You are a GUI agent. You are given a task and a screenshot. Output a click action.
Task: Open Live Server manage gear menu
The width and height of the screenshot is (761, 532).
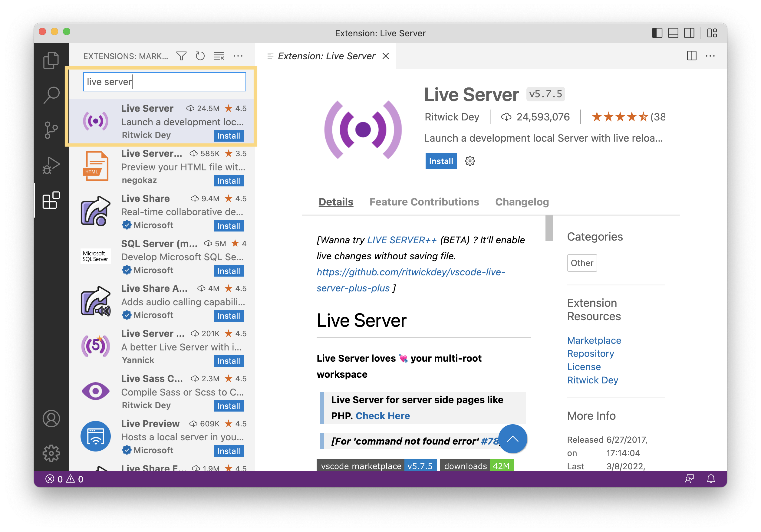click(470, 161)
